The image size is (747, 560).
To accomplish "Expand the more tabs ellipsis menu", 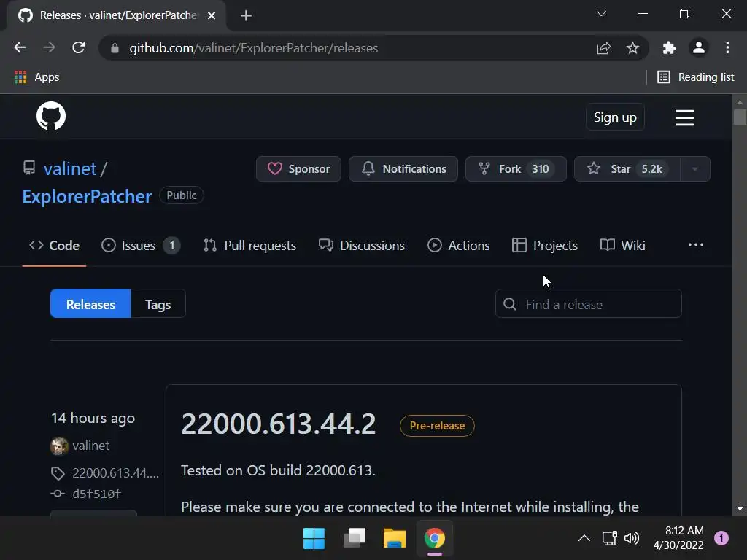I will pyautogui.click(x=695, y=245).
